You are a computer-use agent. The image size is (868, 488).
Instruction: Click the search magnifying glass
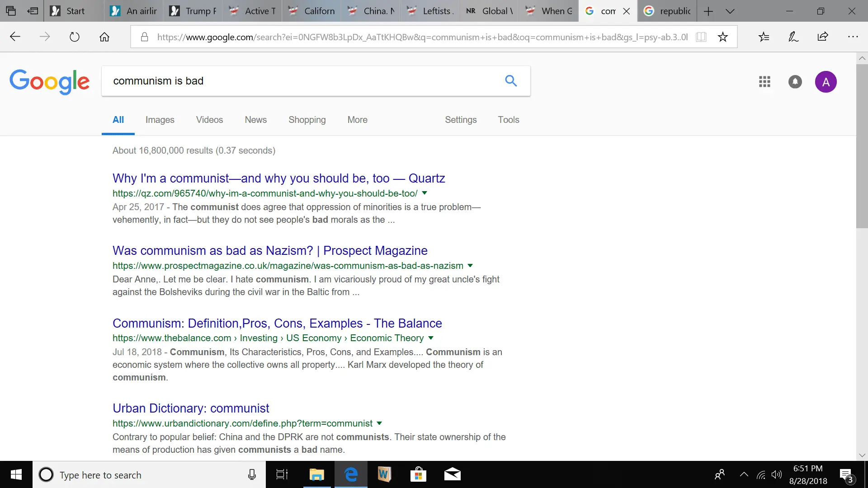tap(511, 80)
